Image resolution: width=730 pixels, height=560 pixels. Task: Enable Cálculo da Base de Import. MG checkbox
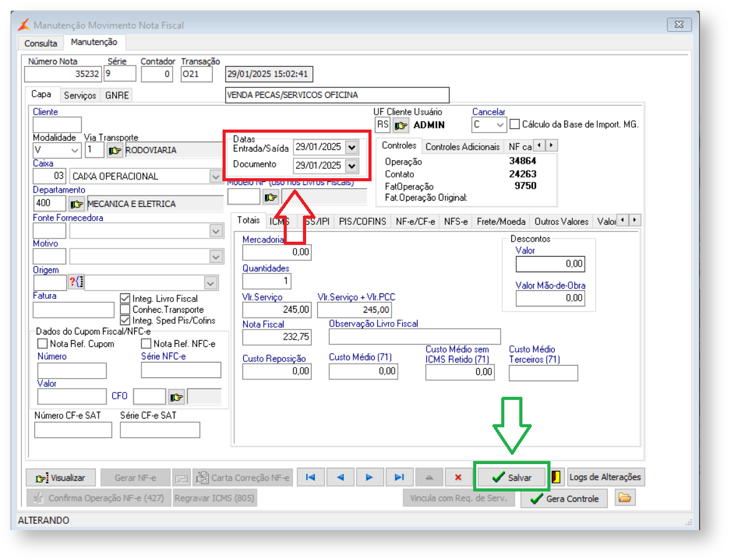(514, 124)
